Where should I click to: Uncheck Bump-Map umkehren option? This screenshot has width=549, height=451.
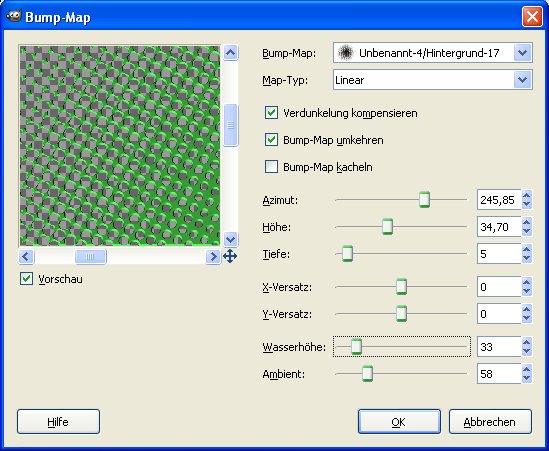(x=271, y=140)
